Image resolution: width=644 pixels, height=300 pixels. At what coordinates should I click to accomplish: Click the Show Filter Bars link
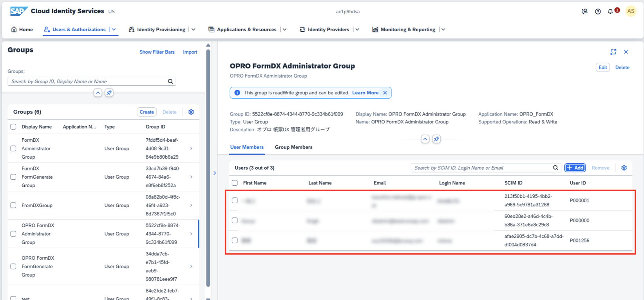coord(157,52)
